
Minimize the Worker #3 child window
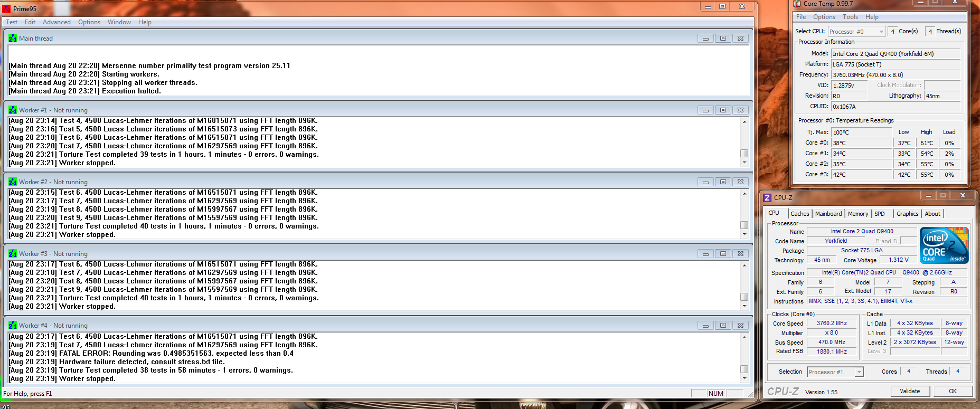click(705, 254)
